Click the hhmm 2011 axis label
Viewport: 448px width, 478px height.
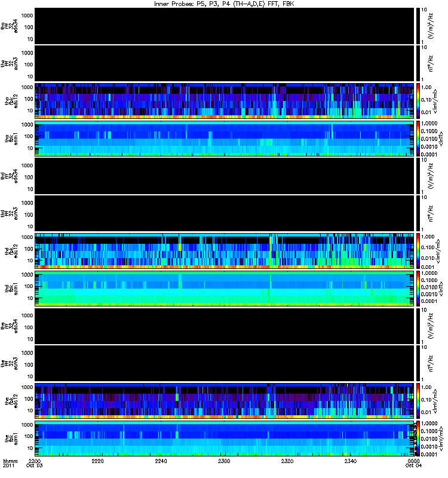click(10, 463)
